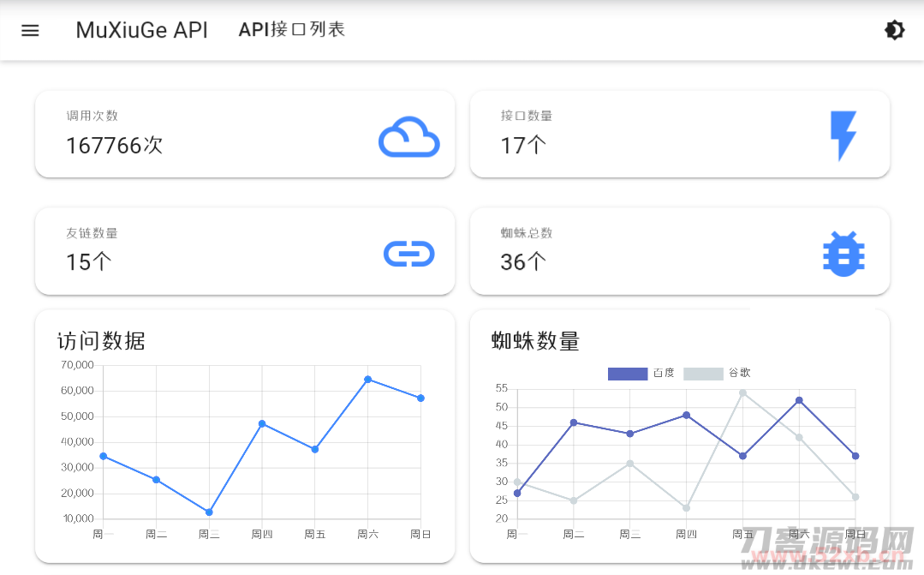This screenshot has width=924, height=575.
Task: Click the chain link icon on 友链数量 card
Action: pos(409,254)
